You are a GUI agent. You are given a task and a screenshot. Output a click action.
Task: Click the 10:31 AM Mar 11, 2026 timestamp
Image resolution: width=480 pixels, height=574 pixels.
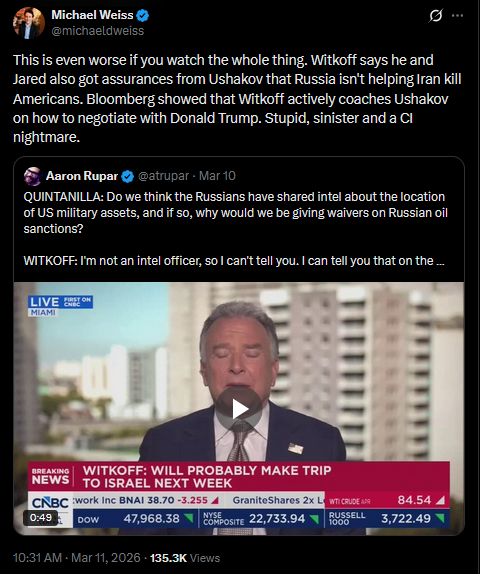click(x=77, y=558)
